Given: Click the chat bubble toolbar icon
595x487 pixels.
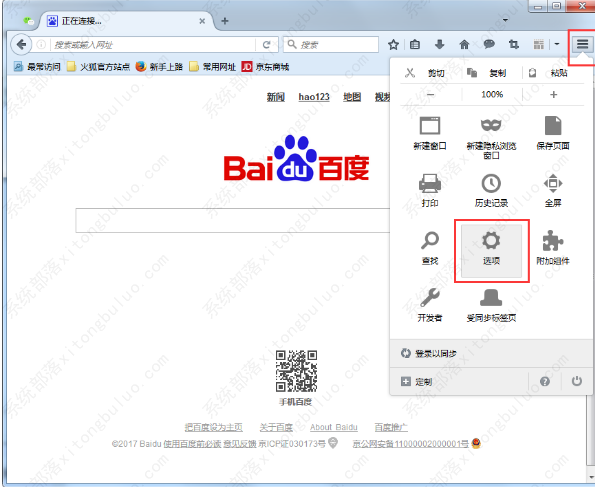Looking at the screenshot, I should [489, 44].
